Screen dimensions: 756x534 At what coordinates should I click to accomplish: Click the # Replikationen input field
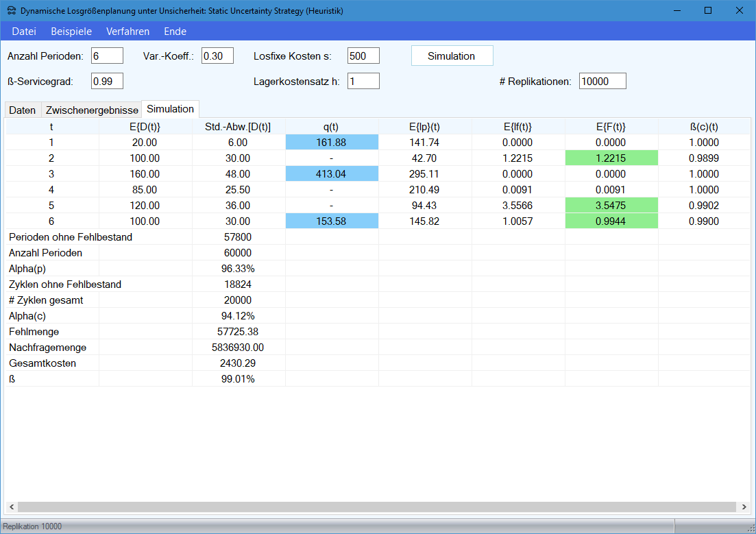pos(602,81)
